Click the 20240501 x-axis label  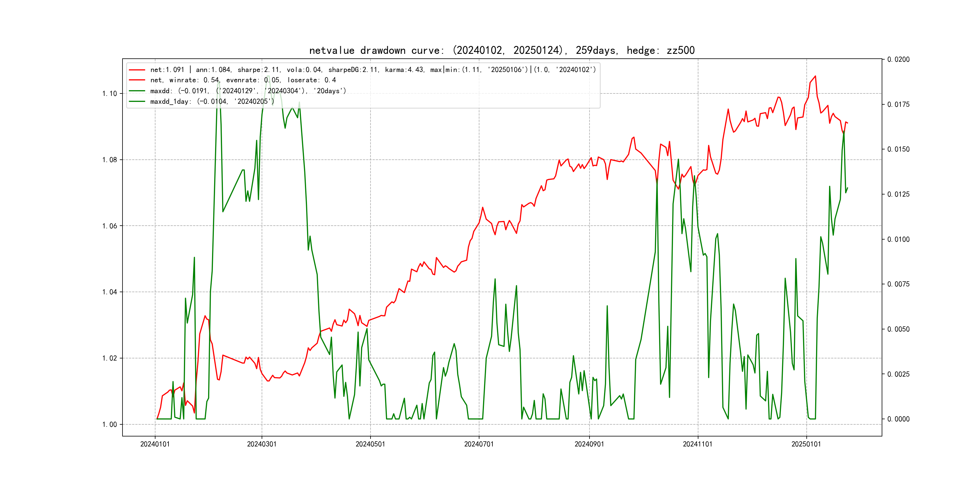[x=370, y=444]
